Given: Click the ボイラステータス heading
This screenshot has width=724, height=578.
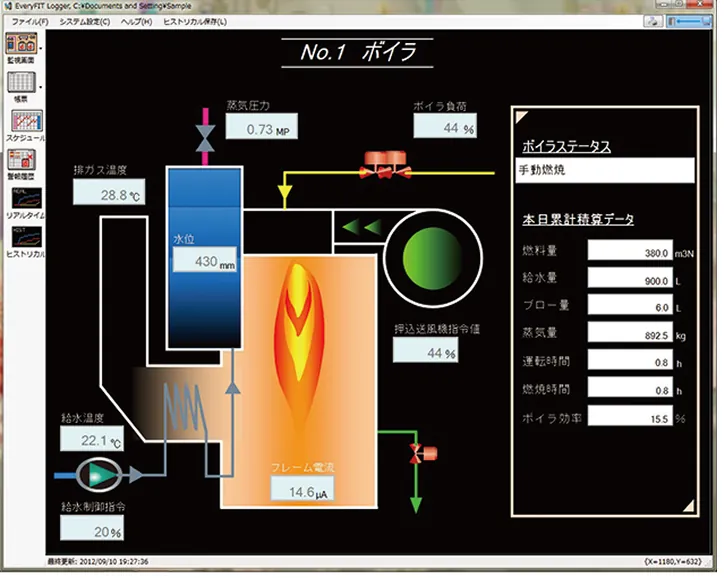Looking at the screenshot, I should tap(567, 146).
